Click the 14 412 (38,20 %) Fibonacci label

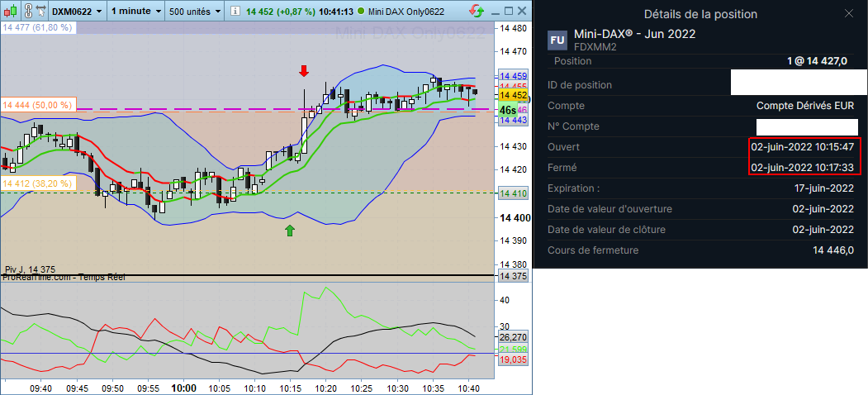click(37, 183)
